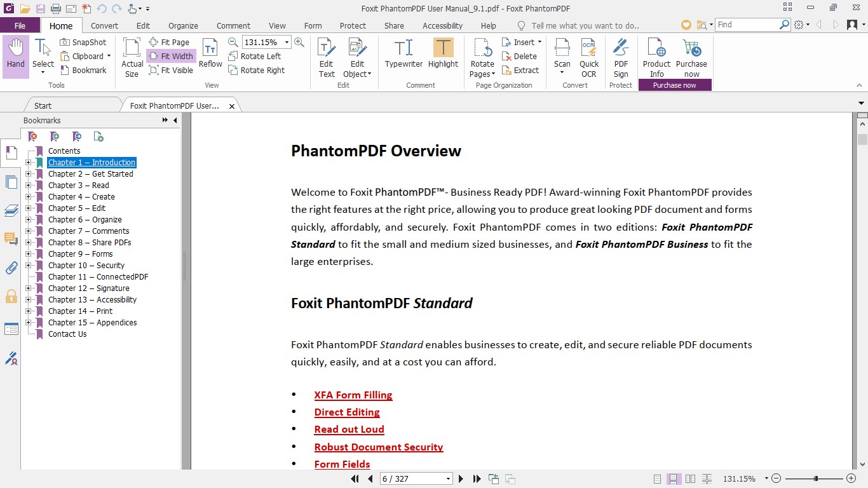Select the Hand tool

(15, 56)
